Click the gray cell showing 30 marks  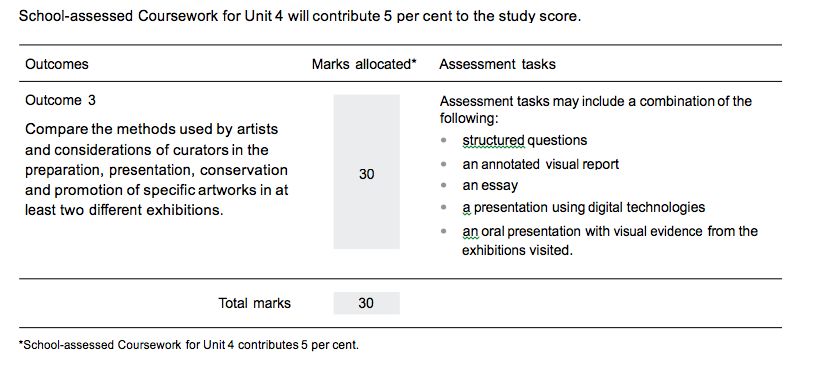[367, 172]
